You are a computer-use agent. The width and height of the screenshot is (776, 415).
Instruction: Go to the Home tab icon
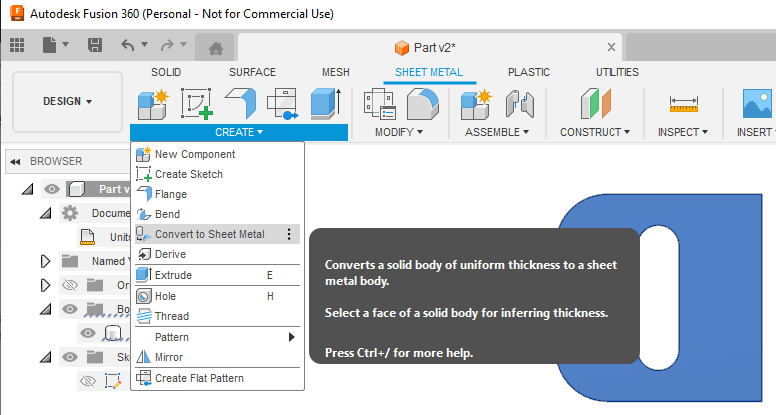[x=216, y=48]
